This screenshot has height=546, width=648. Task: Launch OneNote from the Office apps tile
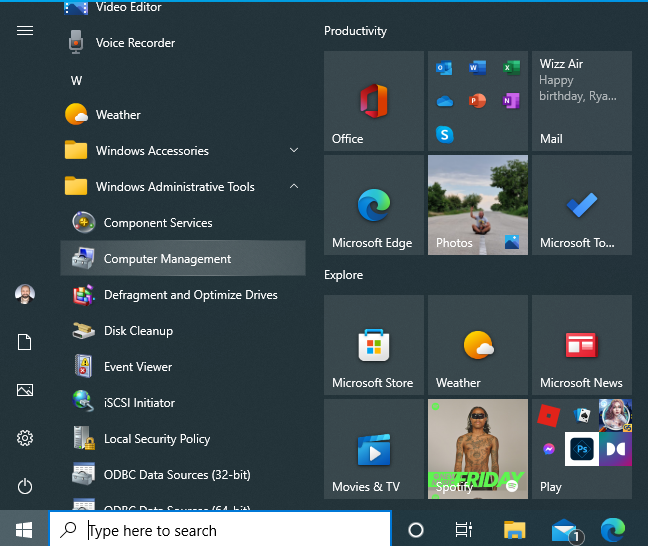coord(511,101)
